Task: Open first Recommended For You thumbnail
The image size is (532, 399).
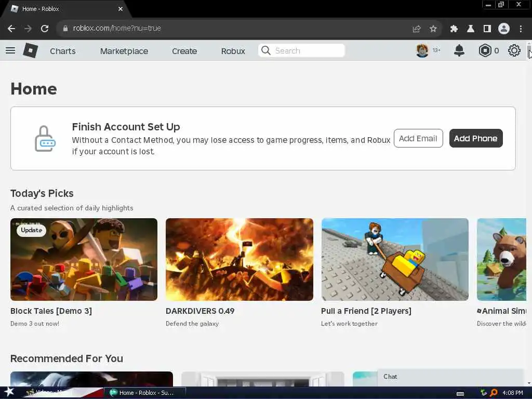Action: point(91,379)
